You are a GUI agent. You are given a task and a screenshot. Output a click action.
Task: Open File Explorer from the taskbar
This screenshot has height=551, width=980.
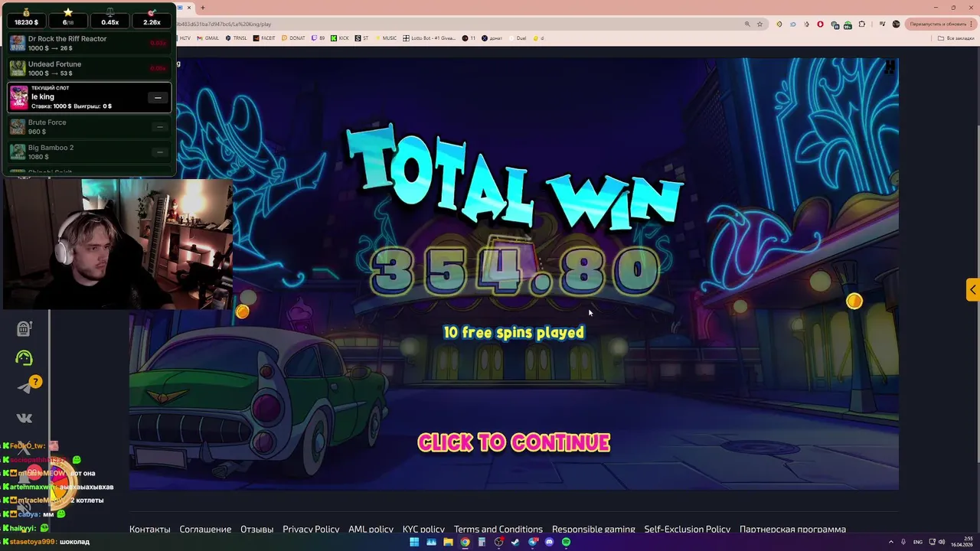coord(448,542)
